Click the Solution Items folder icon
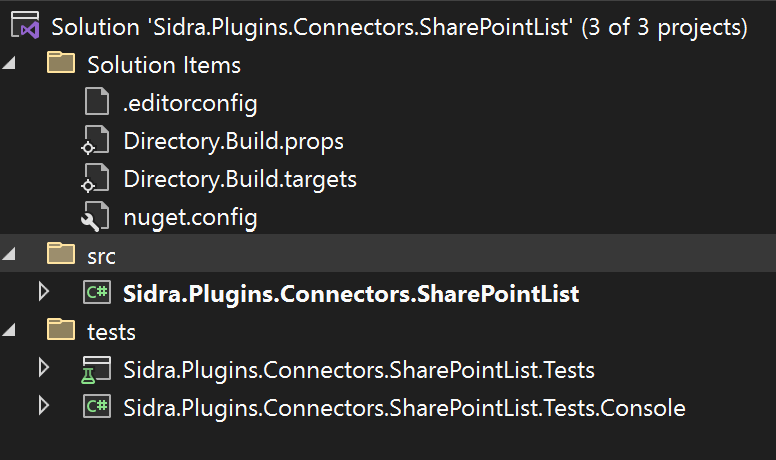This screenshot has height=460, width=776. (62, 65)
